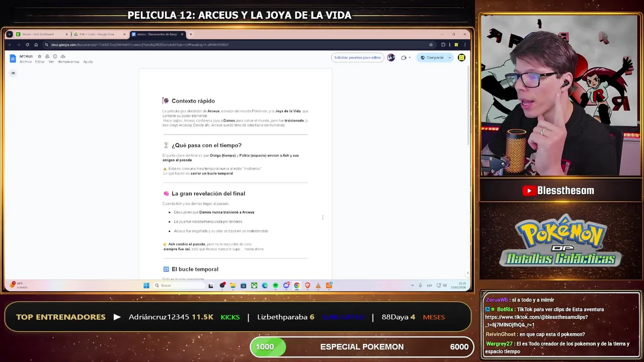Close the Google Drive tab
The image size is (644, 362).
click(x=124, y=34)
